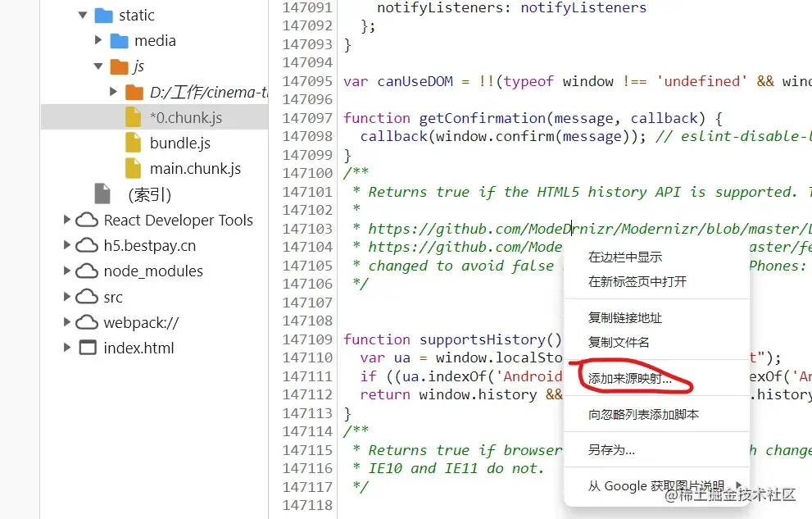
Task: Click the canUseDOM variable name
Action: pyautogui.click(x=415, y=81)
